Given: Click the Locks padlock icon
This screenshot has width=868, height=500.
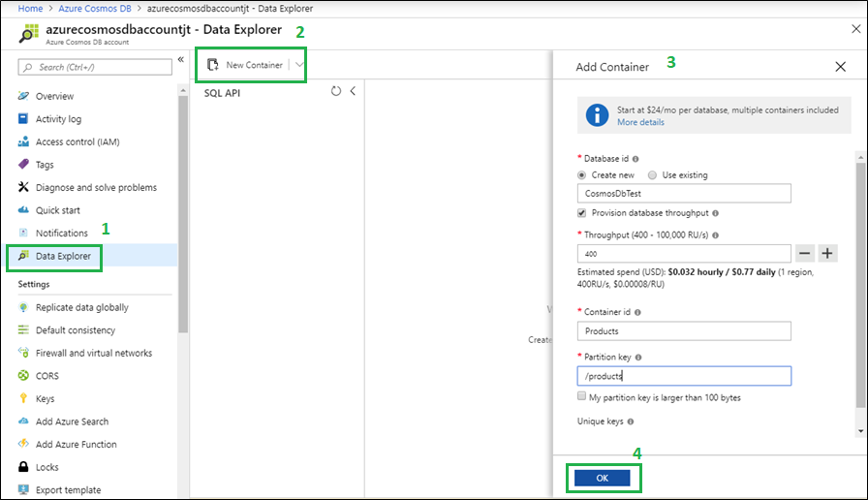Looking at the screenshot, I should click(23, 467).
